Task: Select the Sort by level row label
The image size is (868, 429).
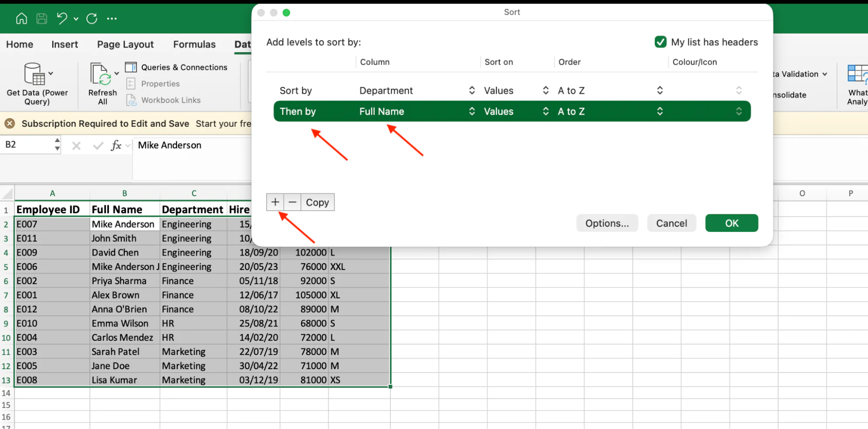Action: 296,91
